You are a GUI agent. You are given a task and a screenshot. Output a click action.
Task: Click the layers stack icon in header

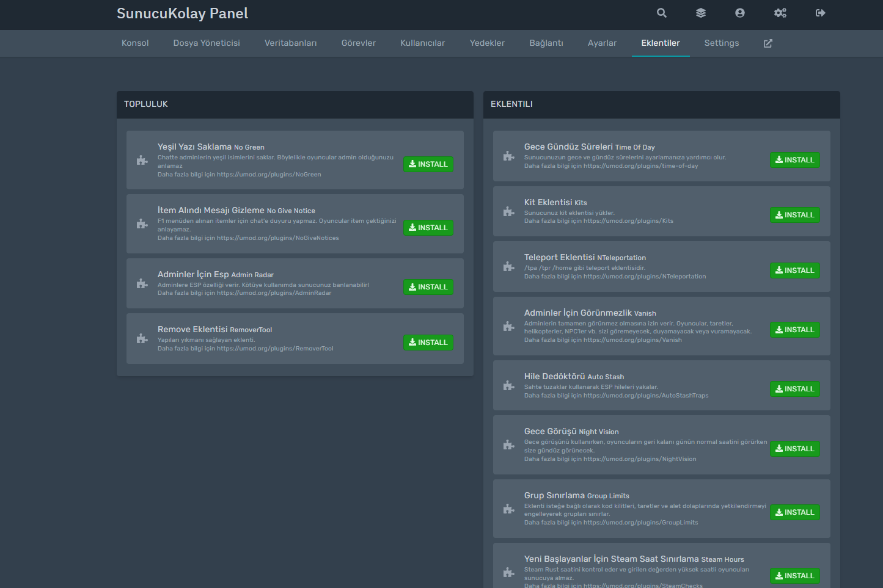pyautogui.click(x=701, y=13)
